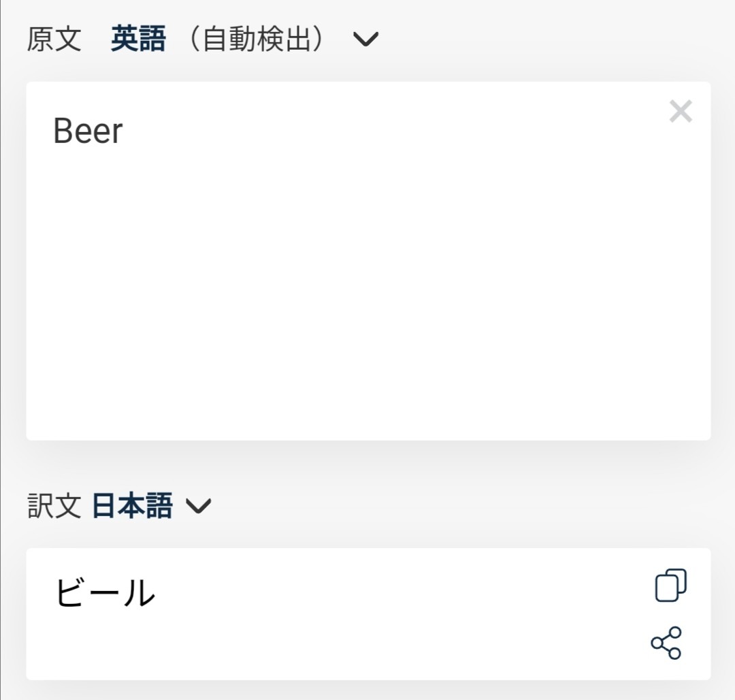
Task: Expand the target language chevron next to 日本語
Action: 199,506
